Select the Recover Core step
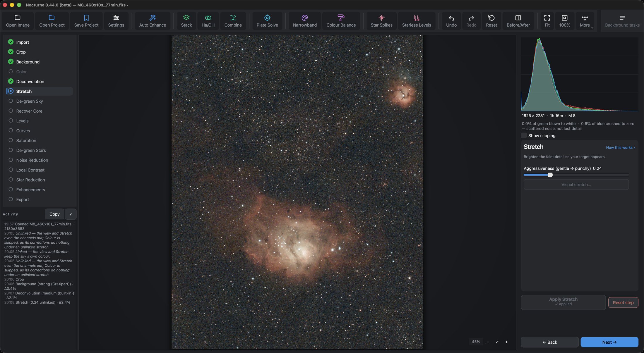Viewport: 644px width, 353px height. (x=40, y=111)
